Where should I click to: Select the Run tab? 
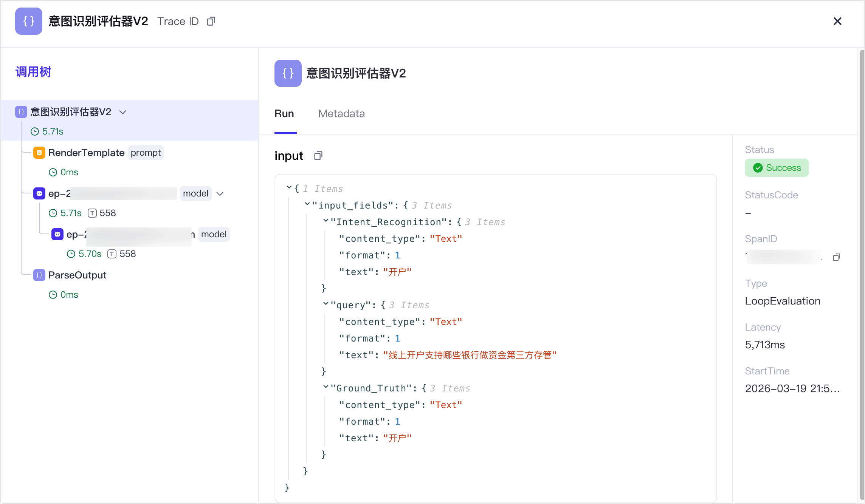point(284,114)
